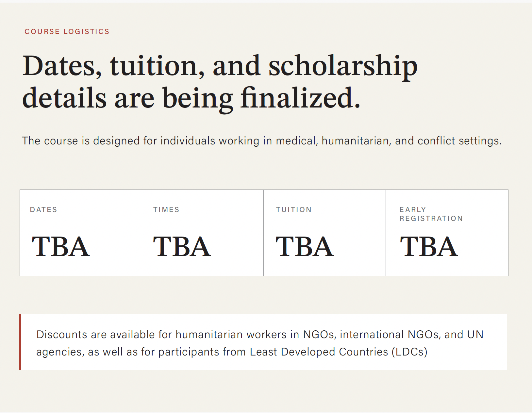Click the EARLY REGISTRATION card
This screenshot has height=413, width=532.
(x=447, y=233)
